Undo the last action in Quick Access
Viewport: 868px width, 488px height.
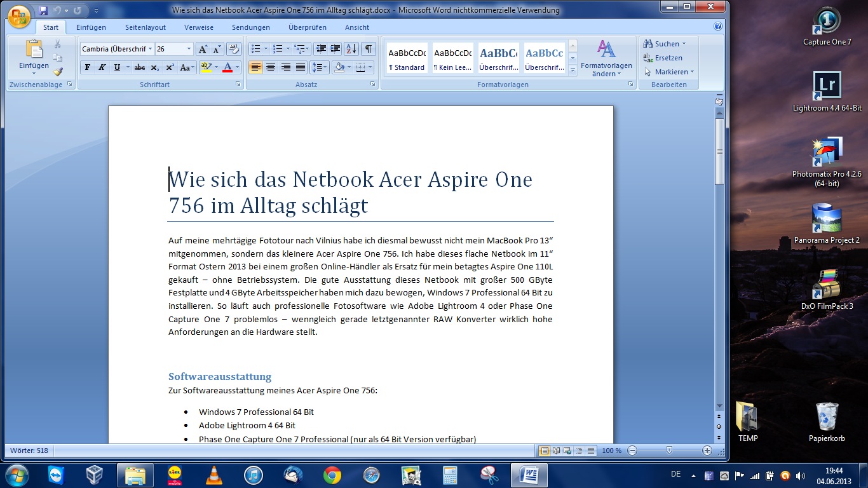(58, 10)
